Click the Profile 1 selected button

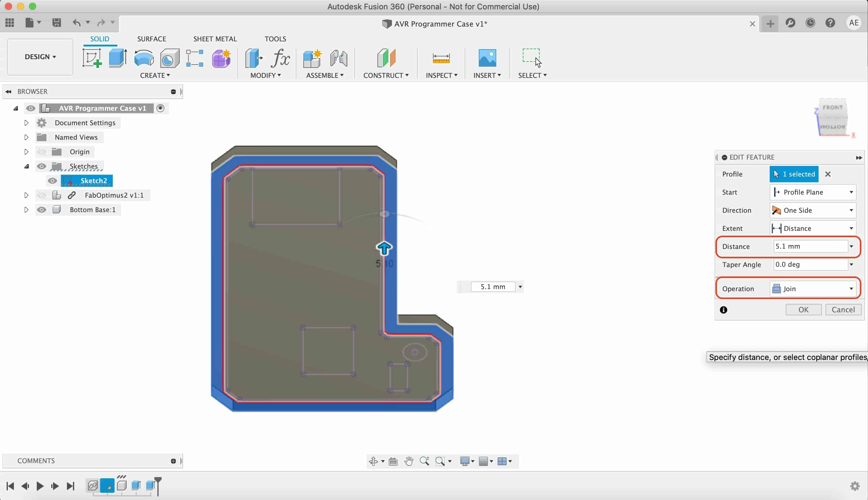[794, 174]
